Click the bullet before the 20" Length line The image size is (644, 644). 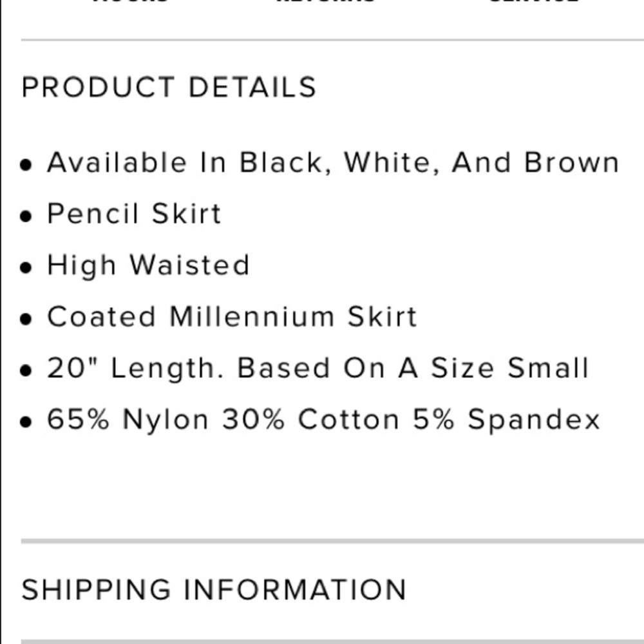[x=26, y=370]
